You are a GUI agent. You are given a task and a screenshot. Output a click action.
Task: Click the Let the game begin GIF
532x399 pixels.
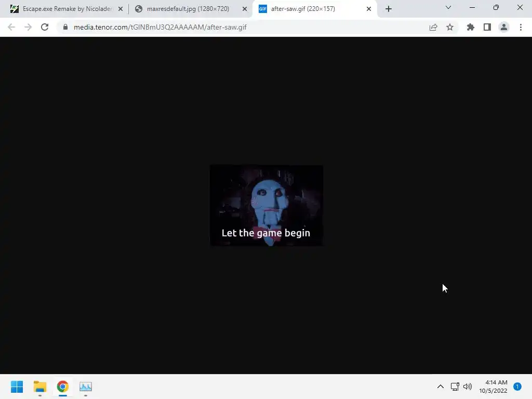267,205
